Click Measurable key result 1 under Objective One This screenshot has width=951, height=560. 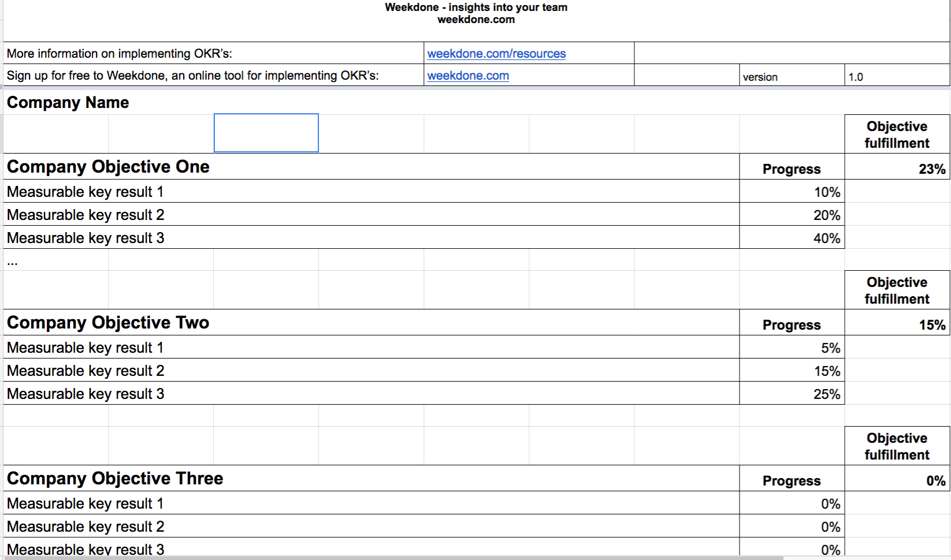click(84, 191)
